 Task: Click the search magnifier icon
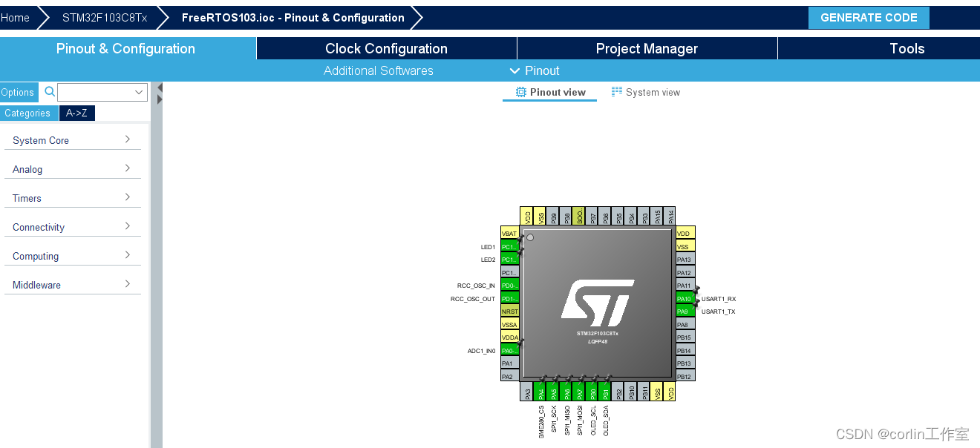[x=49, y=92]
